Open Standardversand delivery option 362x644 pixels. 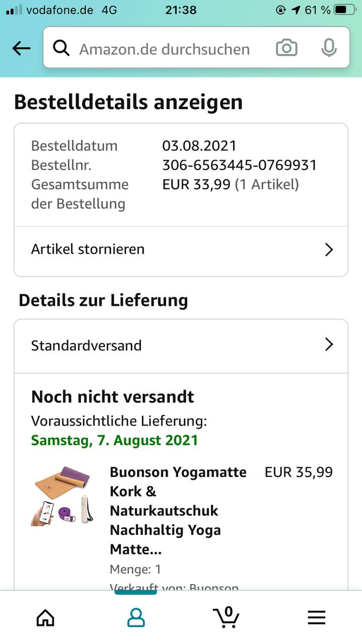tap(87, 346)
